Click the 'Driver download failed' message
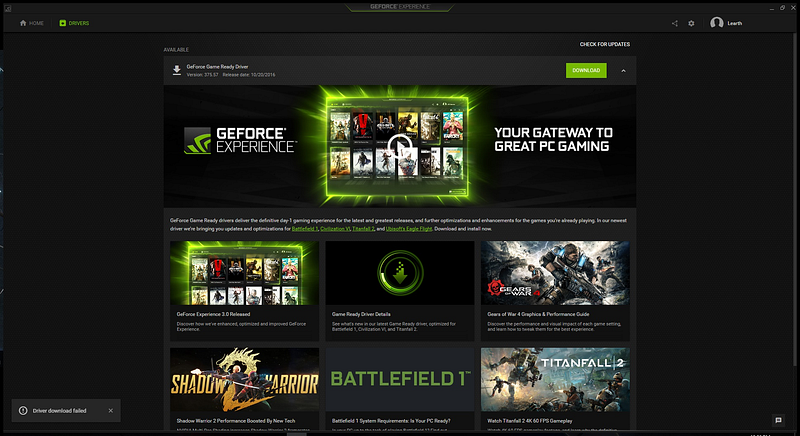Viewport: 800px width, 436px height. click(59, 411)
